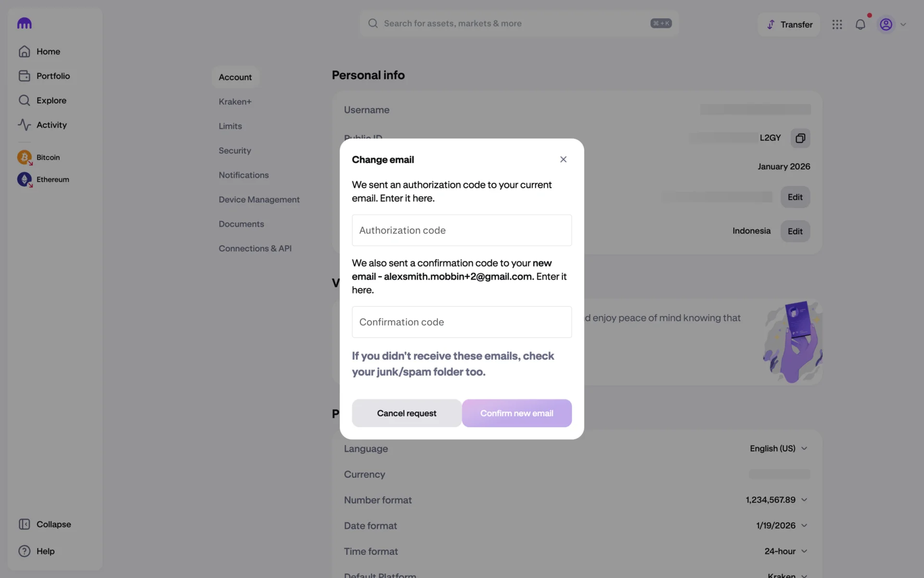Open the Security settings tab
The height and width of the screenshot is (578, 924).
[x=235, y=151]
